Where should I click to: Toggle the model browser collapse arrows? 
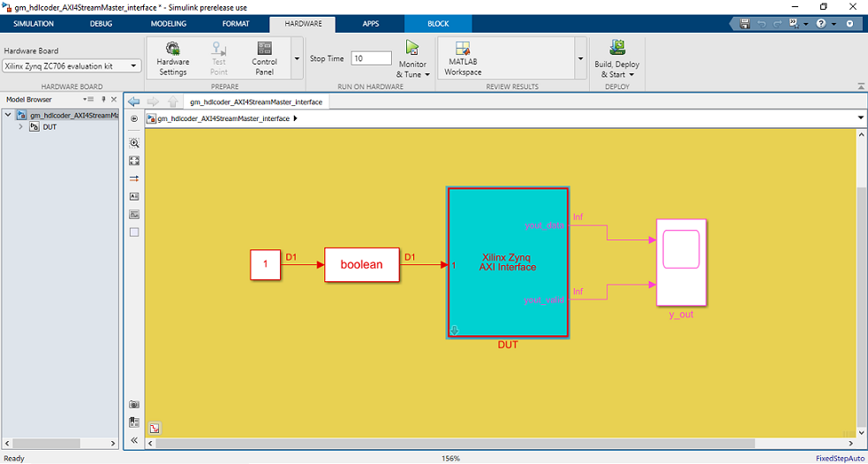[x=134, y=440]
